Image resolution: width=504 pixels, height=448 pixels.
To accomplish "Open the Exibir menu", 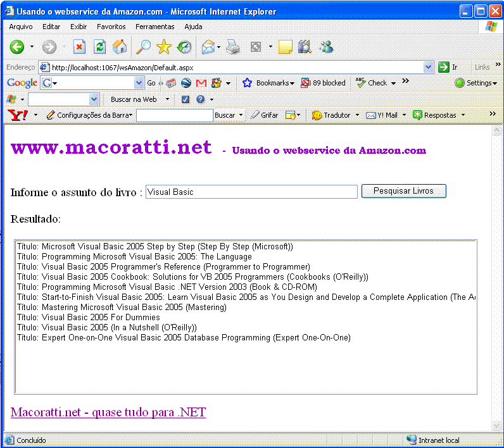I will (79, 27).
